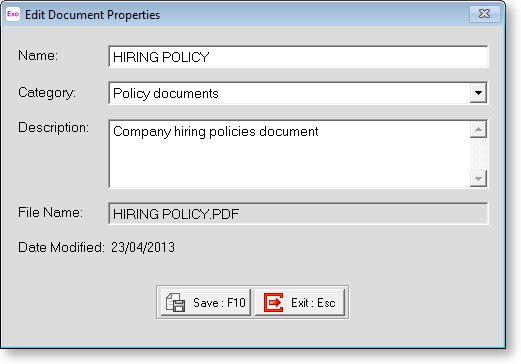This screenshot has height=364, width=521.
Task: Close the Edit Document Properties dialog
Action: click(x=485, y=14)
